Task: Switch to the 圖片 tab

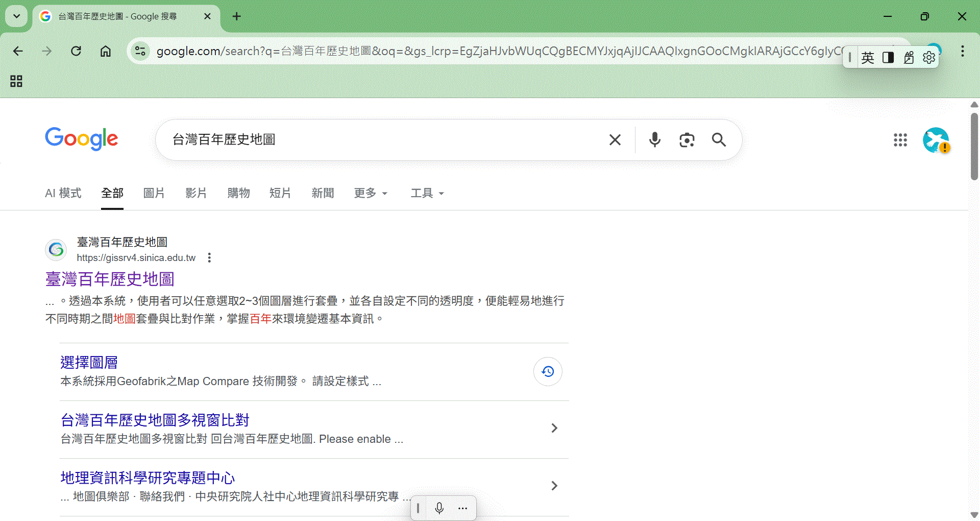Action: point(154,193)
